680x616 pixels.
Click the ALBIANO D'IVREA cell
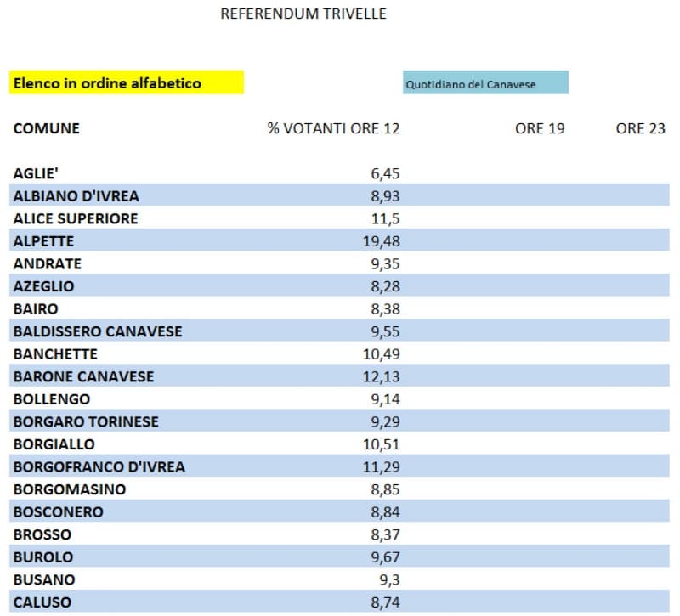point(76,195)
